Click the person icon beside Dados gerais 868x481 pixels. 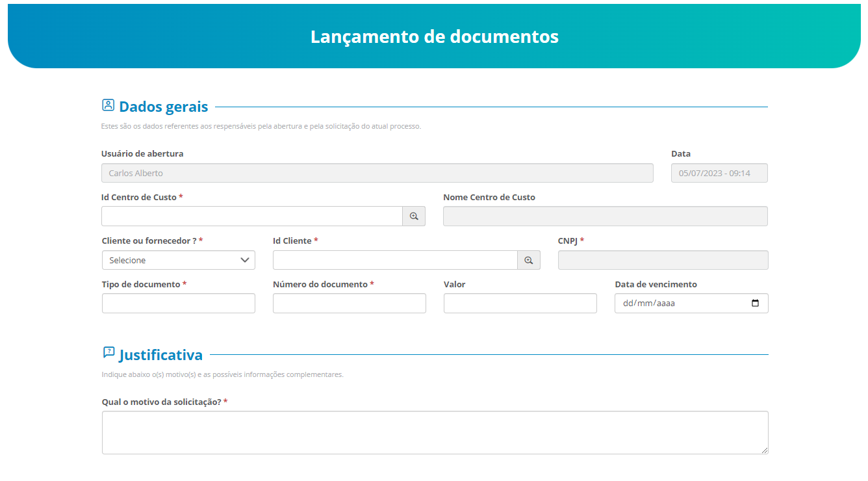click(x=108, y=105)
